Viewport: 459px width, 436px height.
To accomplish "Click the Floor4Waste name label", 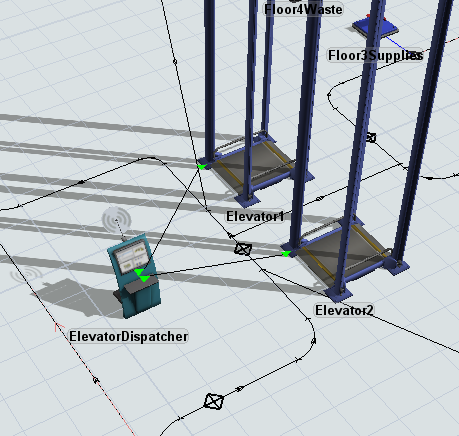I will point(303,9).
